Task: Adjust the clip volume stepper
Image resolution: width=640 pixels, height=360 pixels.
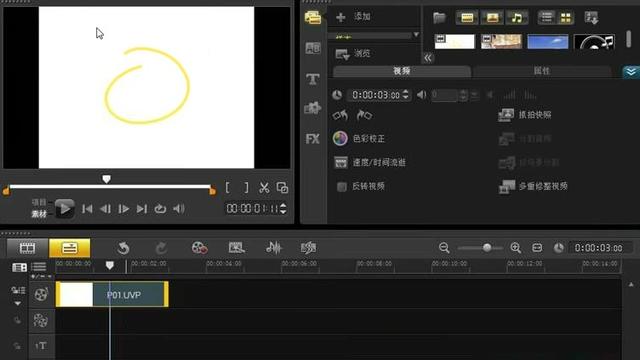Action: click(463, 95)
